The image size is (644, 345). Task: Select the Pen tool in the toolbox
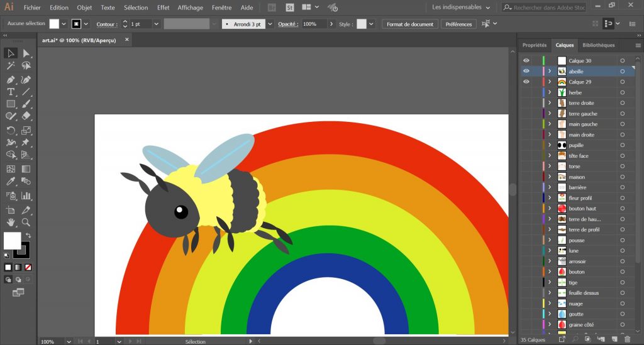tap(11, 80)
